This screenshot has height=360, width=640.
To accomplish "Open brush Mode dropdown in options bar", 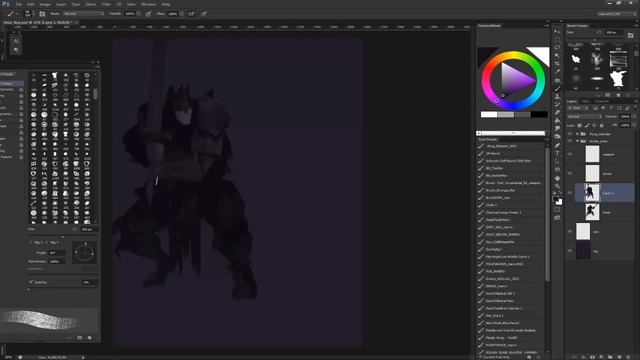I will tap(84, 14).
